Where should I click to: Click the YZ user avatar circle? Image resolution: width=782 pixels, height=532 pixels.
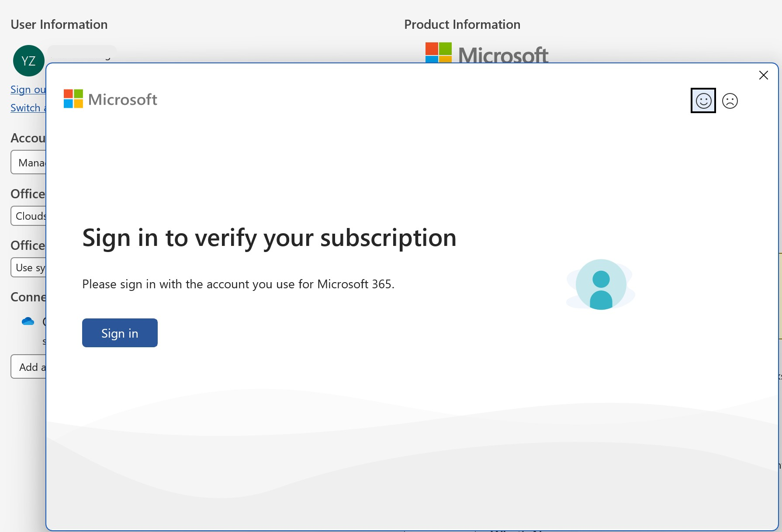[x=29, y=61]
